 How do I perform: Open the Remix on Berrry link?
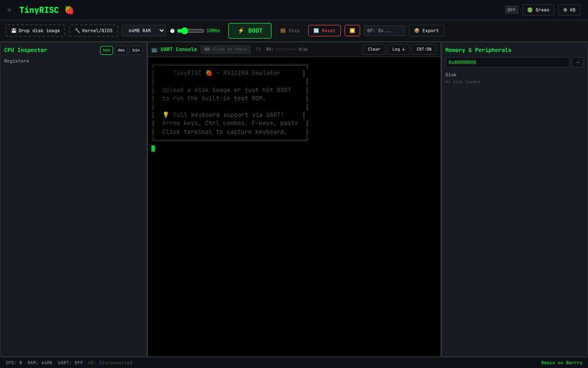pos(561,363)
